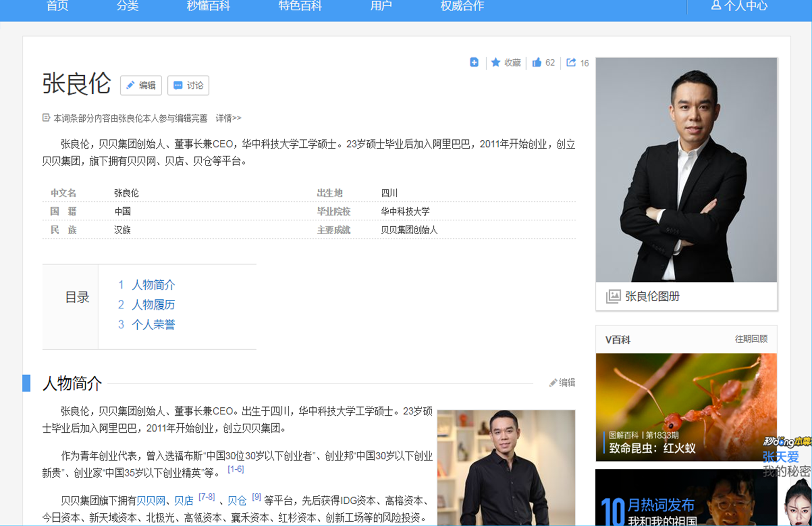Open the 贝店 hyperlink
This screenshot has height=526, width=812.
point(184,501)
